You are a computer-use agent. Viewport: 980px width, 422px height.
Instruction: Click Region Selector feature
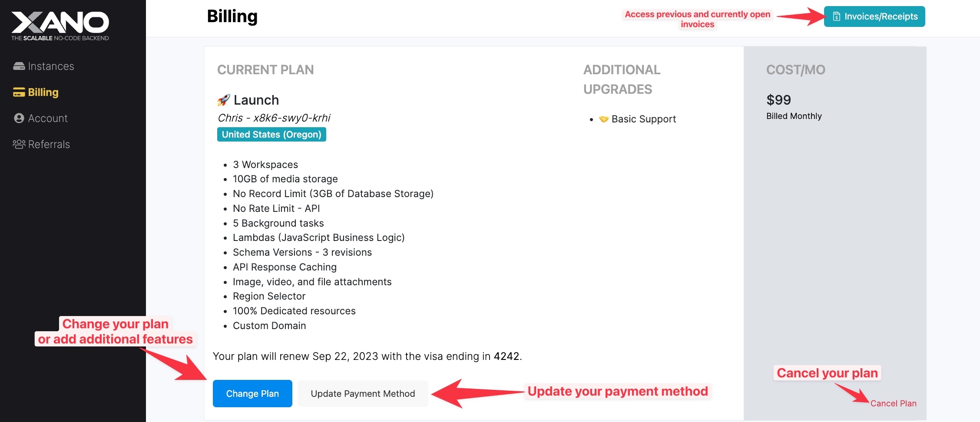click(269, 296)
